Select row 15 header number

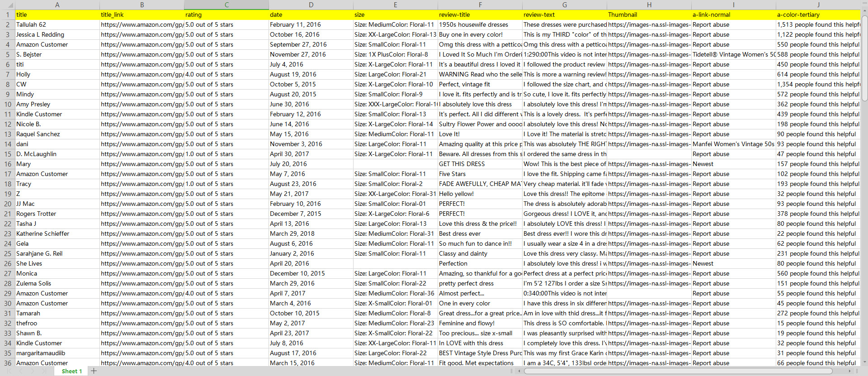8,154
